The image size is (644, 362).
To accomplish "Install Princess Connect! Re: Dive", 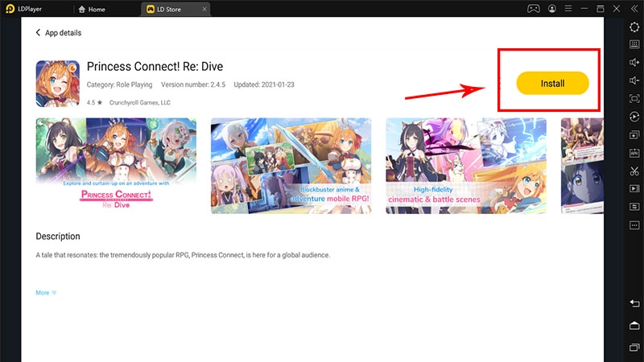I will pyautogui.click(x=552, y=84).
